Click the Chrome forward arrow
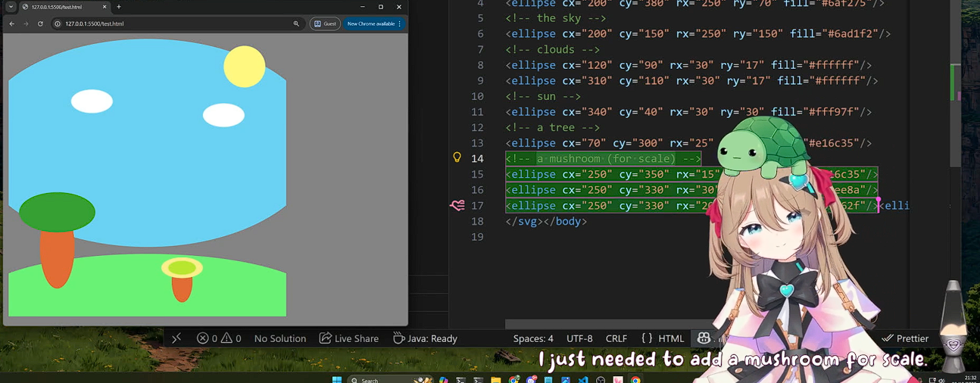This screenshot has width=980, height=383. coord(26,23)
